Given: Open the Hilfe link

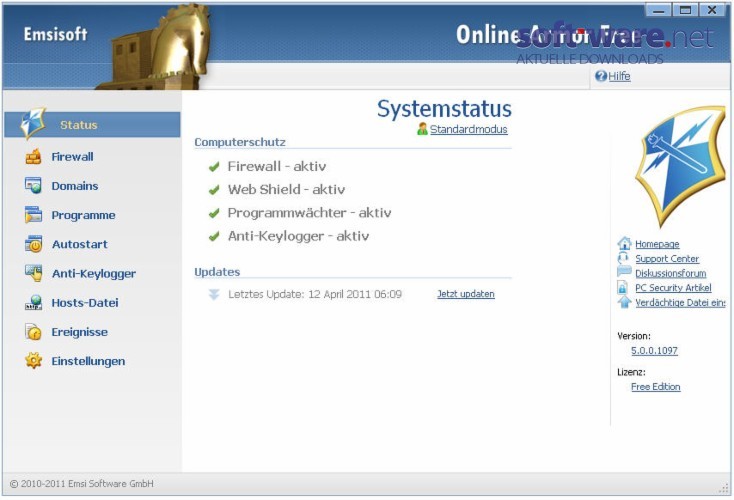Looking at the screenshot, I should [x=619, y=76].
